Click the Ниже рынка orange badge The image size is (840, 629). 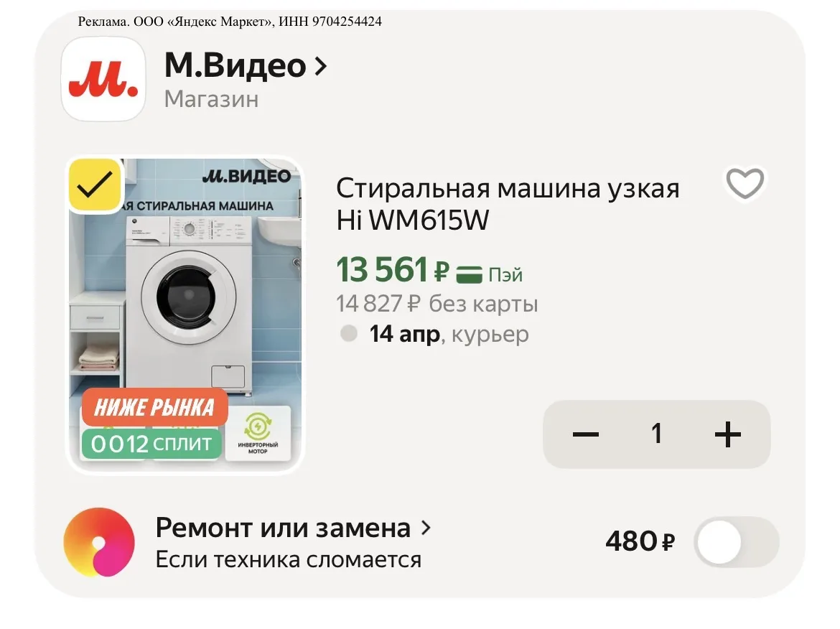tap(154, 408)
